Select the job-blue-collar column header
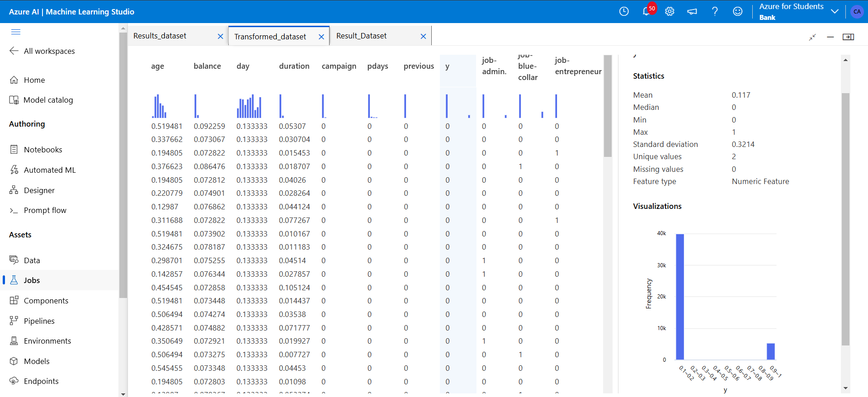This screenshot has width=868, height=397. pos(528,66)
